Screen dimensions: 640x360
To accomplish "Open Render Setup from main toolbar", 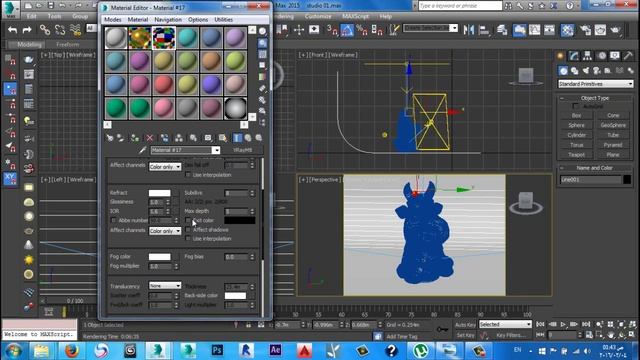I will point(585,30).
